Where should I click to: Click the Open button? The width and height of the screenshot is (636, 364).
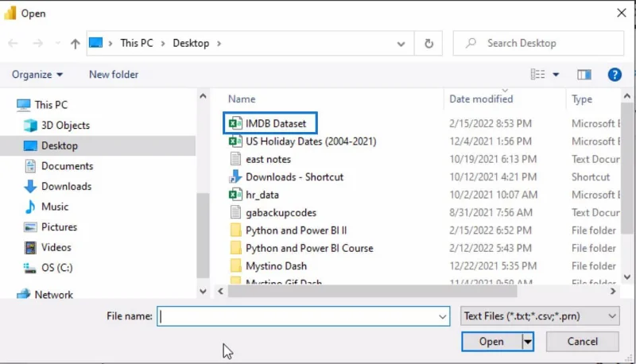click(x=491, y=342)
